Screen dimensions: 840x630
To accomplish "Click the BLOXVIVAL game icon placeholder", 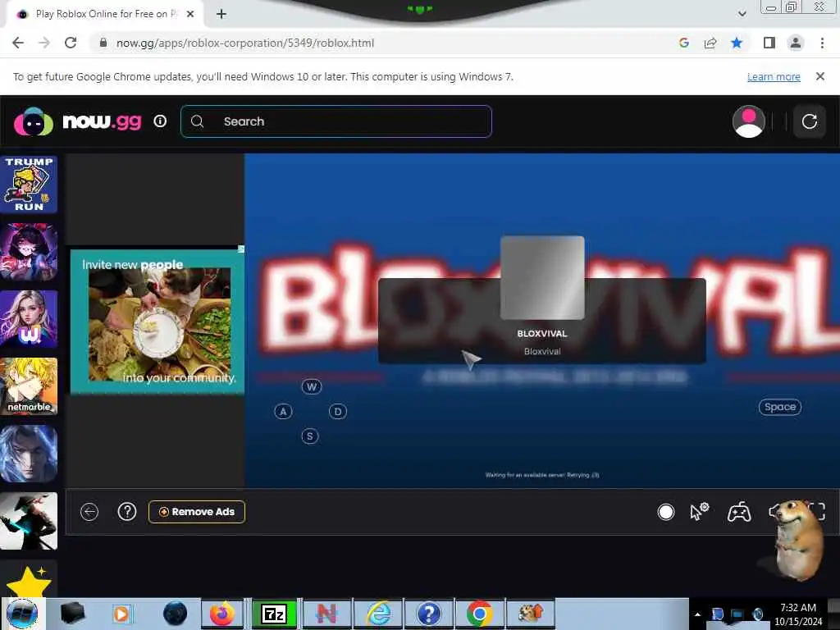I will tap(542, 277).
